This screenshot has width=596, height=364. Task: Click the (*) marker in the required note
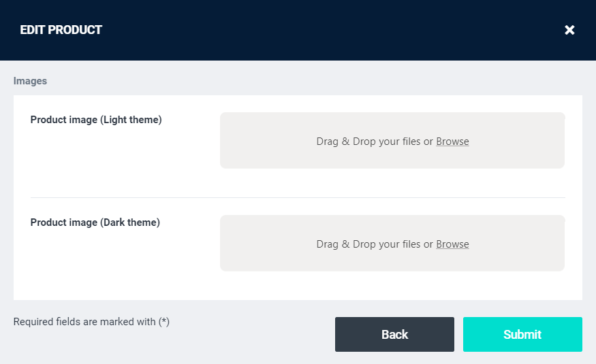pyautogui.click(x=163, y=322)
